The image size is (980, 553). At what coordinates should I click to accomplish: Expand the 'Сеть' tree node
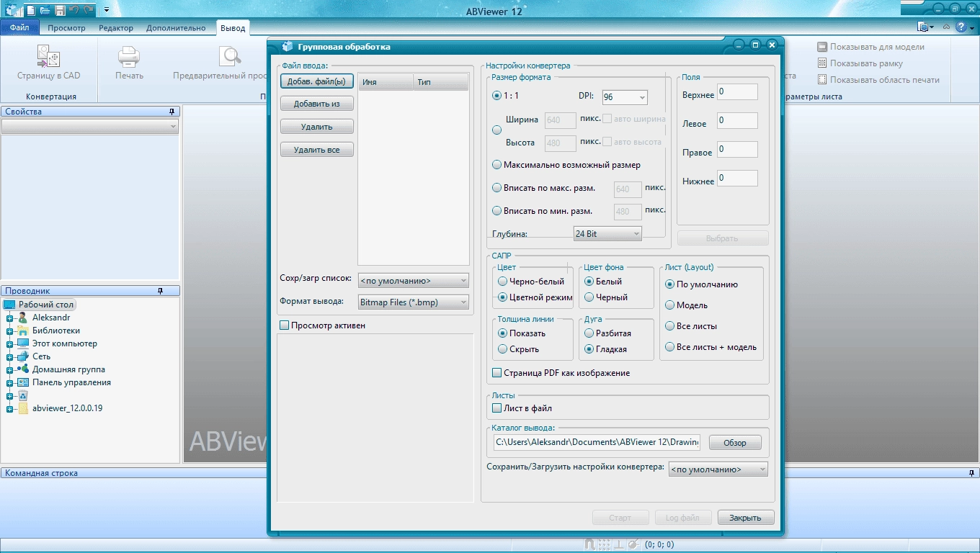[10, 356]
